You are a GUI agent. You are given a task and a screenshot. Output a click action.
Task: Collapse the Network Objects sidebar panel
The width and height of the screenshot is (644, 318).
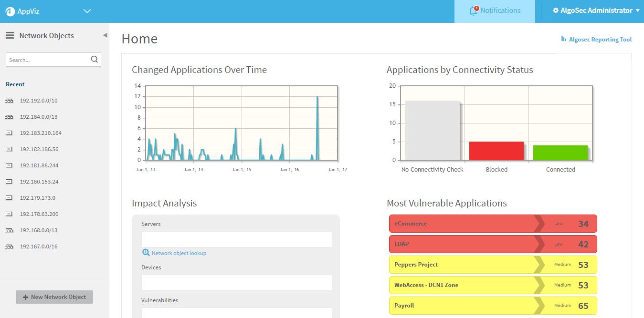coord(105,35)
